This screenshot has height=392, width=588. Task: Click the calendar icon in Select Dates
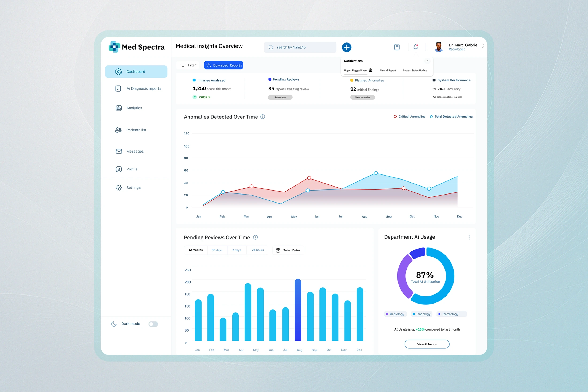point(278,250)
